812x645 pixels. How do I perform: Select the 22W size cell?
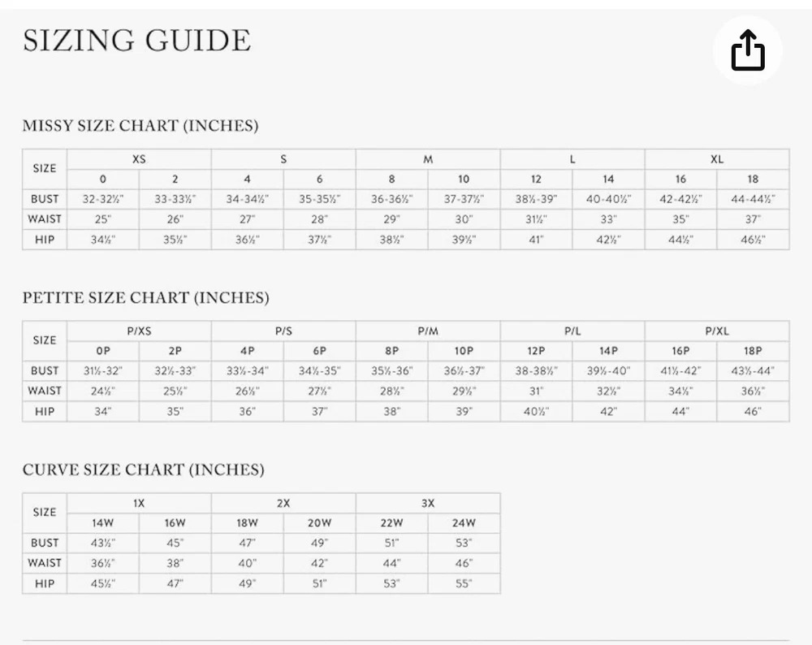click(391, 523)
